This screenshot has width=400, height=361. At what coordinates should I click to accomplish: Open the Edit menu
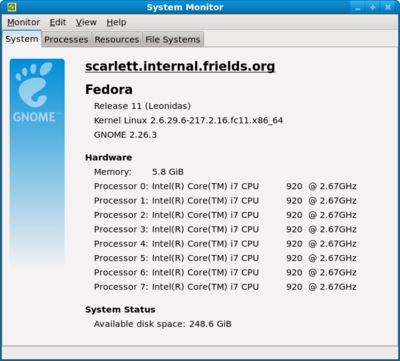pyautogui.click(x=58, y=22)
